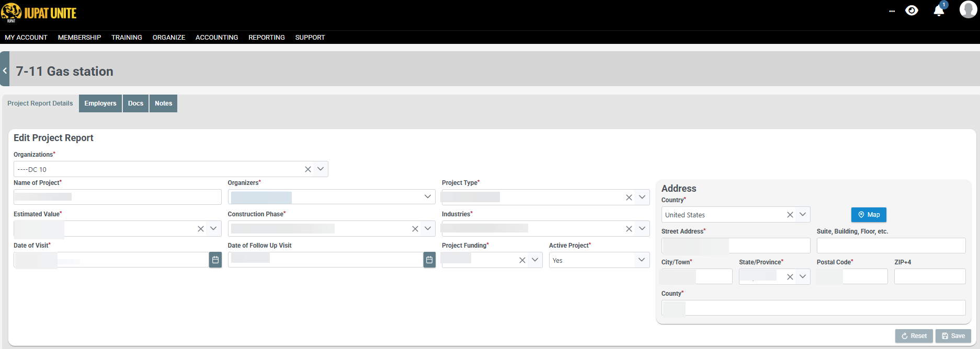Clear the Organizations selection
The width and height of the screenshot is (980, 349).
[x=308, y=169]
